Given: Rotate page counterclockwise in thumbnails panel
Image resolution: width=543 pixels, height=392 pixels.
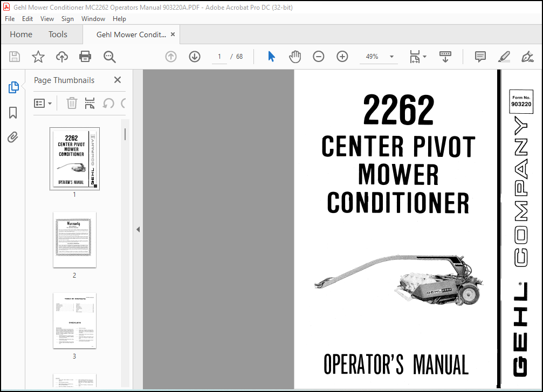Looking at the screenshot, I should (108, 103).
